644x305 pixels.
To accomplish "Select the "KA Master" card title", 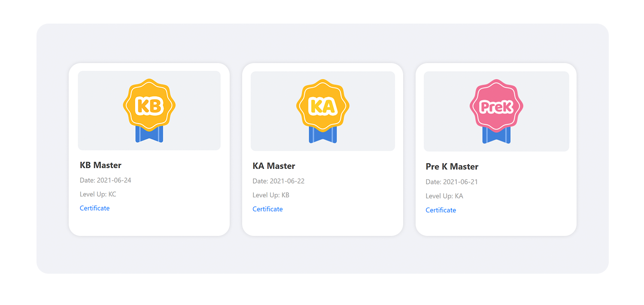I will pos(273,166).
